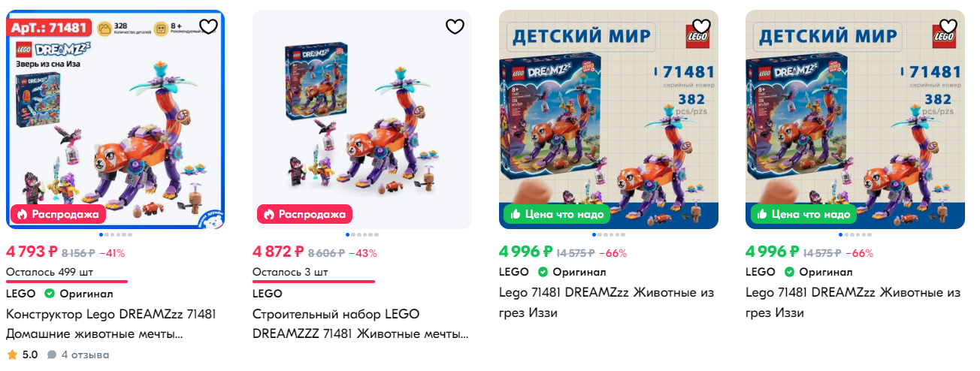Image resolution: width=980 pixels, height=371 pixels.
Task: Click LEGO brand name under second product
Action: (x=268, y=294)
